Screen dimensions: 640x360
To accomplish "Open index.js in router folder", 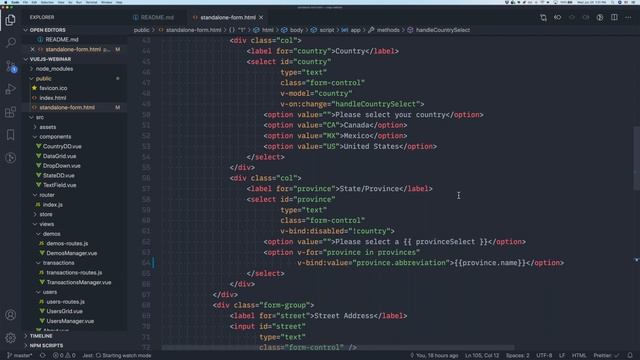I will (x=52, y=204).
